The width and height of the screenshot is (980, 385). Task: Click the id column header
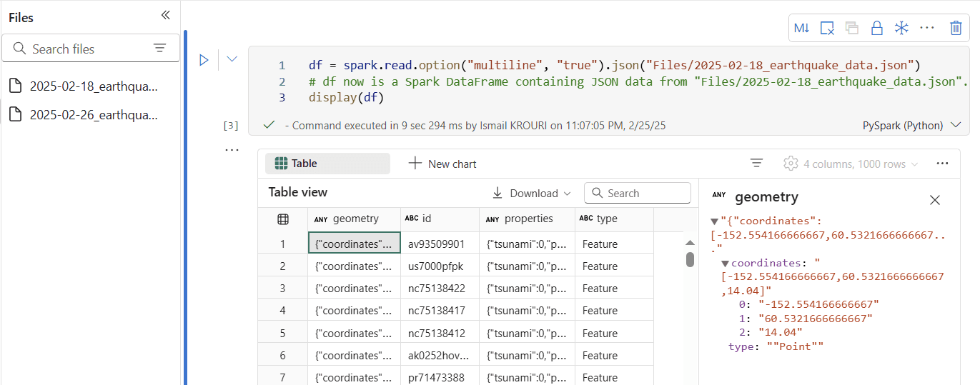coord(440,219)
